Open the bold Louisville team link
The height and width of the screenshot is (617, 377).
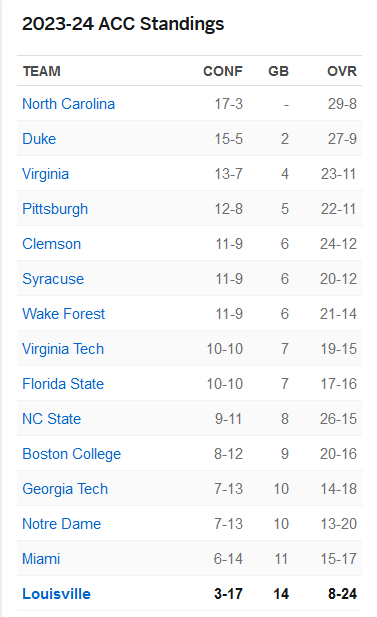pos(57,594)
